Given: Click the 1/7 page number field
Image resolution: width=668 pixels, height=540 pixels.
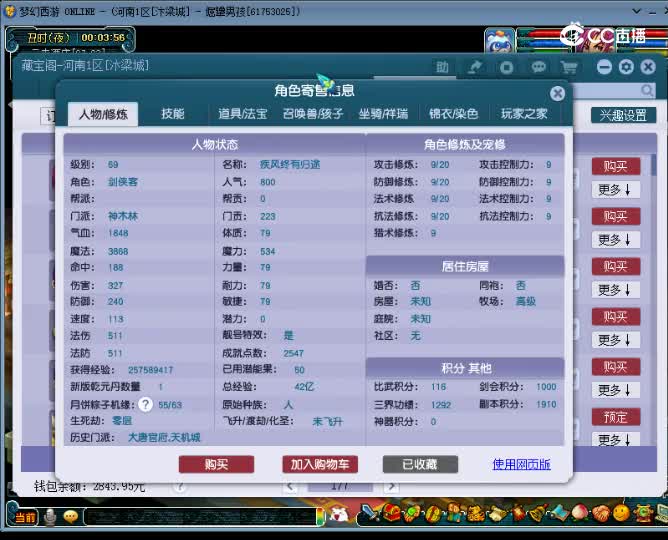Looking at the screenshot, I should [x=340, y=486].
